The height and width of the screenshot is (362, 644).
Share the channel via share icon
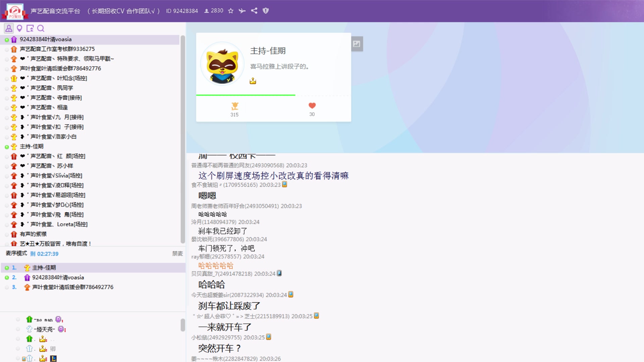tap(254, 11)
